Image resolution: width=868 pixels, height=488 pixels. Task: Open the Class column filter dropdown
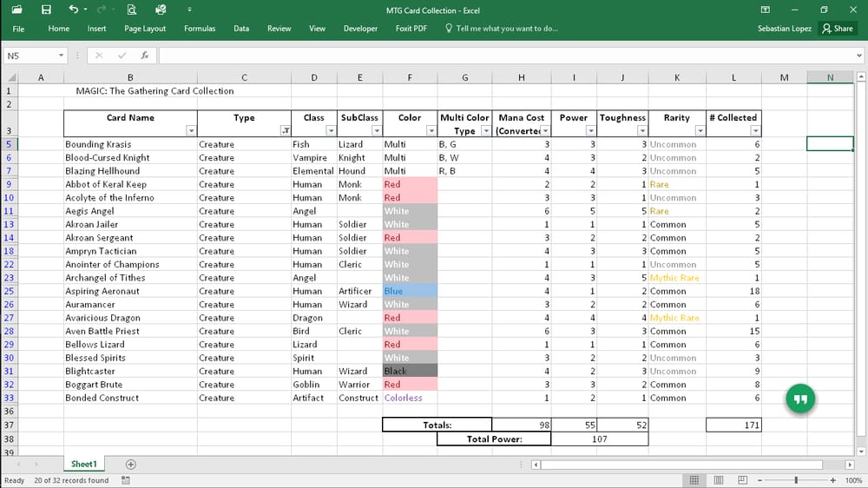point(331,131)
